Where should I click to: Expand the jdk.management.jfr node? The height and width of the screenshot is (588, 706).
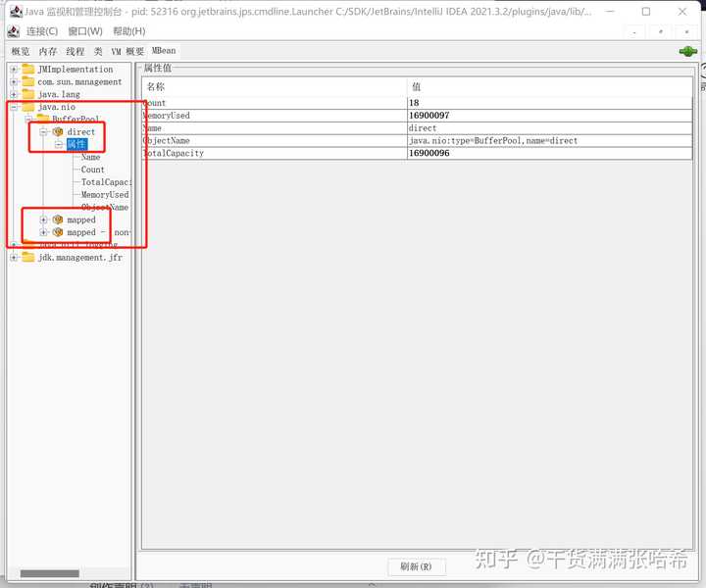tap(14, 258)
